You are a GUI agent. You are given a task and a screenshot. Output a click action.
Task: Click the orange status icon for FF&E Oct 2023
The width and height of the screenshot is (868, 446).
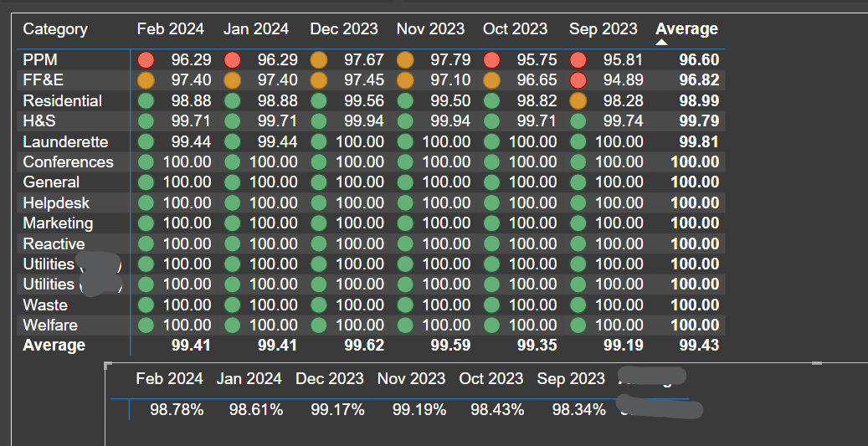point(491,80)
